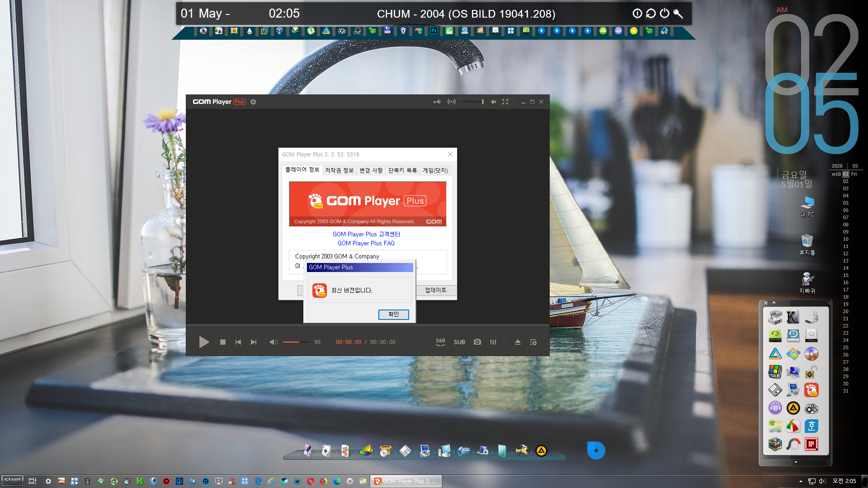Enter fullscreen mode in GOM Player
Viewport: 868px width, 488px height.
505,102
